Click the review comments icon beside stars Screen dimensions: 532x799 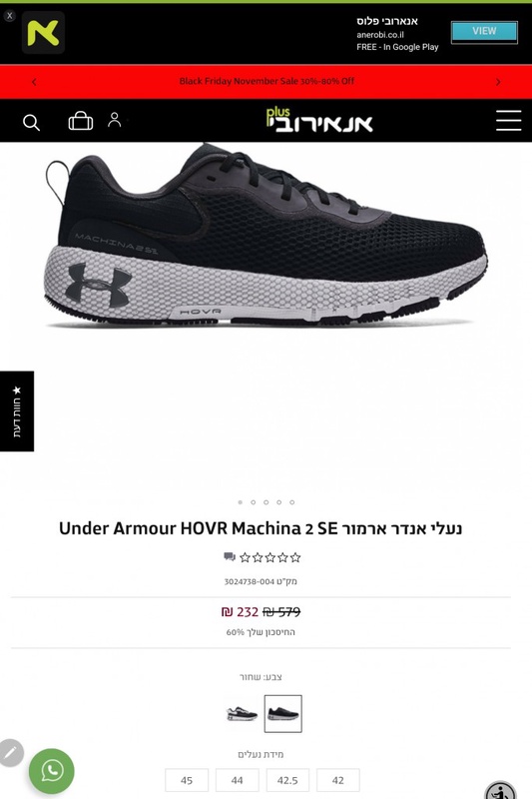coord(230,556)
